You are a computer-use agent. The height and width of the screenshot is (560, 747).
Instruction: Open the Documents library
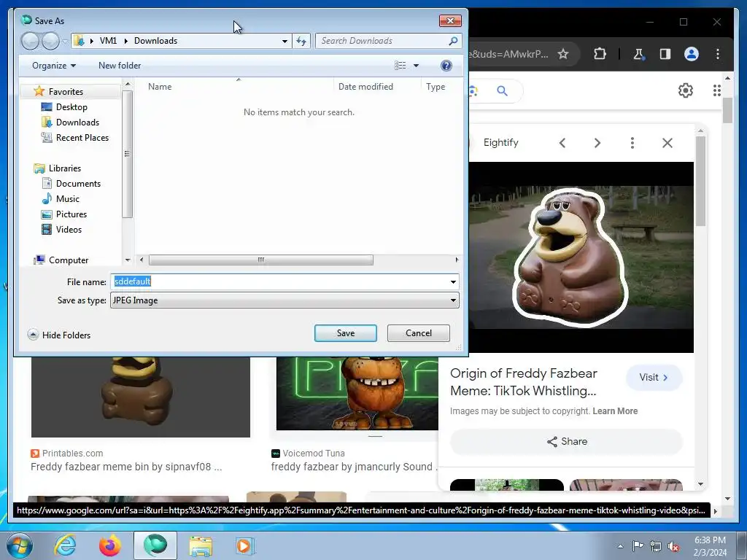coord(78,183)
